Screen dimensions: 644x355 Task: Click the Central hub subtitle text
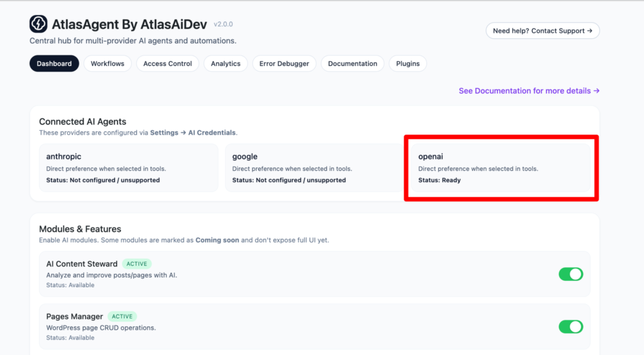click(133, 41)
